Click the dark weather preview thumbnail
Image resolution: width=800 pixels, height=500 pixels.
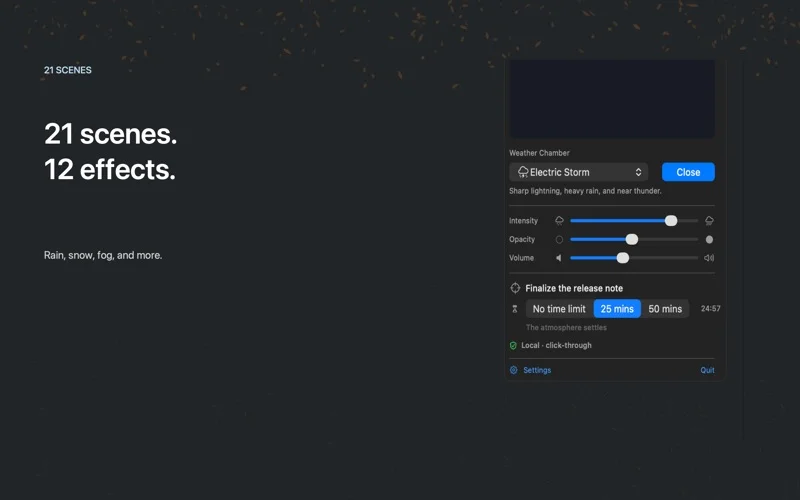click(612, 98)
